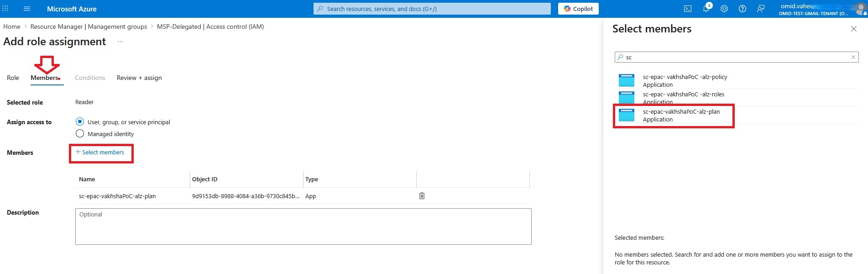
Task: Select User, group, or service principal radio
Action: coord(80,121)
